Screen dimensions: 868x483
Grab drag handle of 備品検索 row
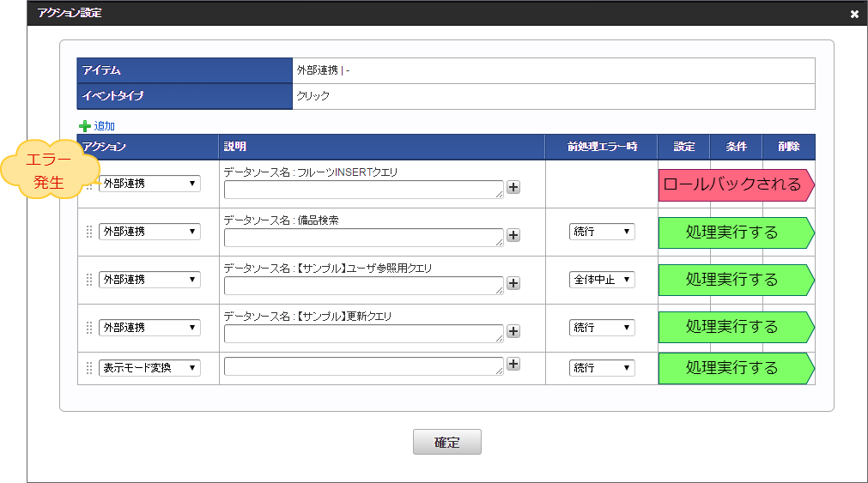(89, 232)
